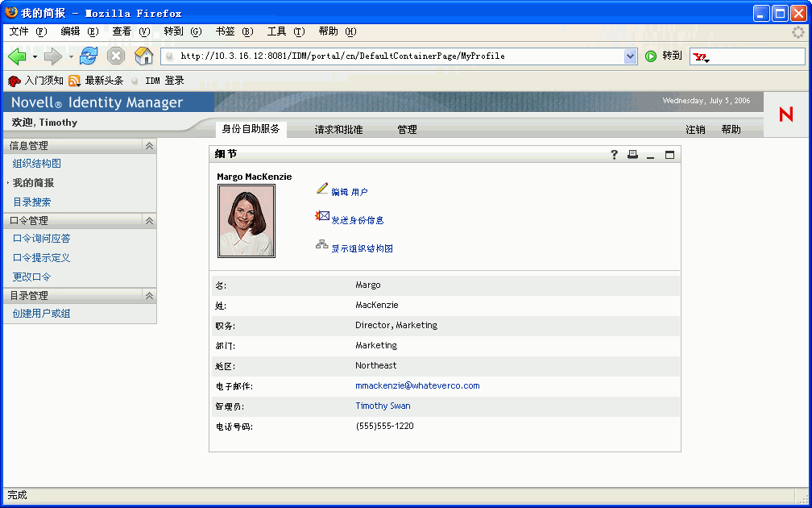Screen dimensions: 812x508
Task: Collapse the 信息管理 section chevron
Action: click(149, 145)
